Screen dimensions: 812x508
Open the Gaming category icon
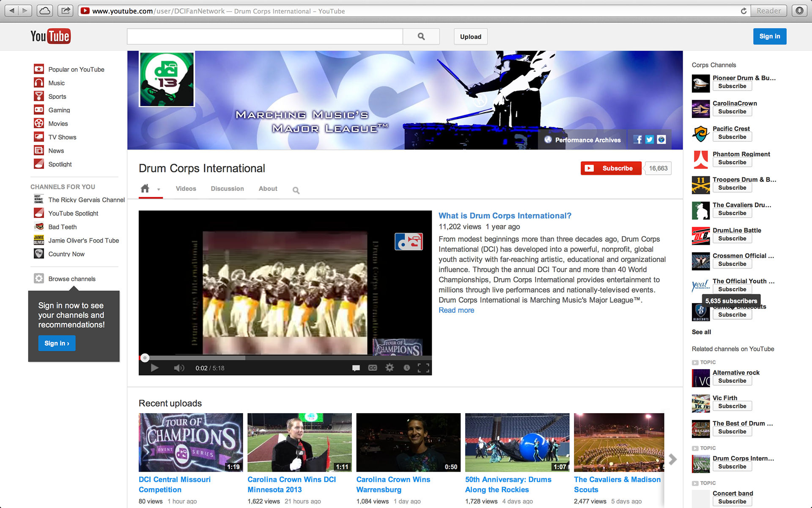[x=39, y=110]
